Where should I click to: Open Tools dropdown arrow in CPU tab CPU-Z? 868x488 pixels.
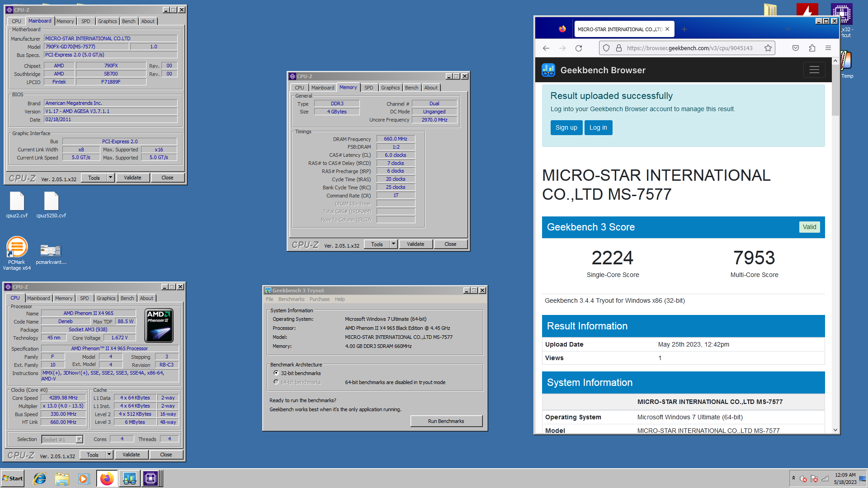pos(109,455)
